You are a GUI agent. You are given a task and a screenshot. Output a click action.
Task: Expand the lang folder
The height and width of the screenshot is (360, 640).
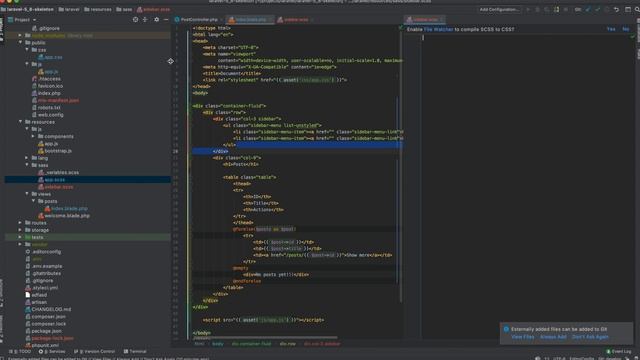(27, 158)
